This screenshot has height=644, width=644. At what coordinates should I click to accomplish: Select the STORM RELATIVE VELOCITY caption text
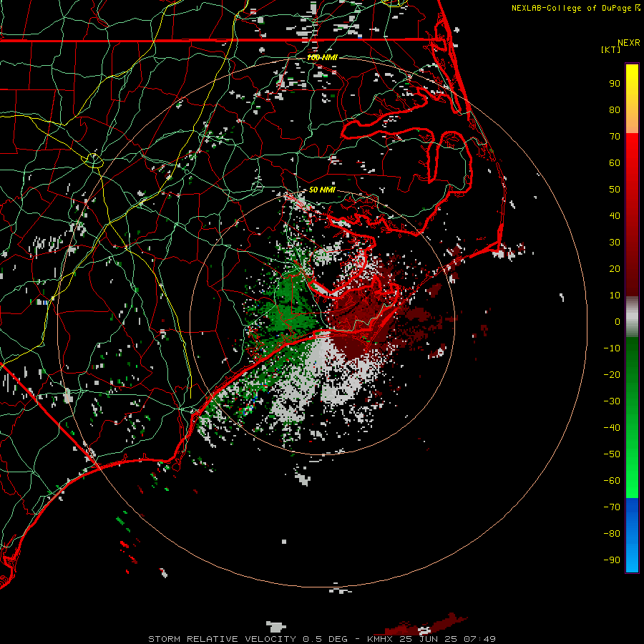pyautogui.click(x=222, y=639)
